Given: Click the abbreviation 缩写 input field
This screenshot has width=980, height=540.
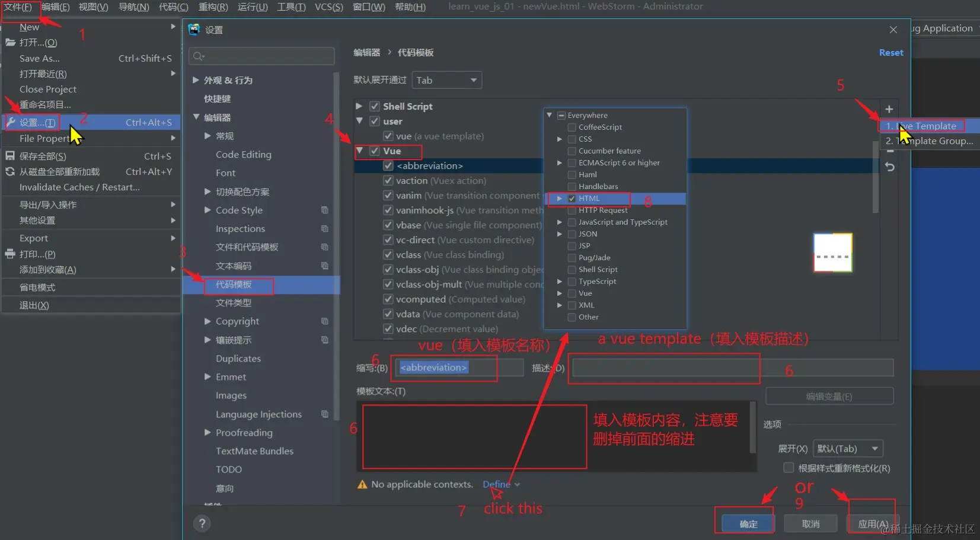Looking at the screenshot, I should [x=460, y=368].
